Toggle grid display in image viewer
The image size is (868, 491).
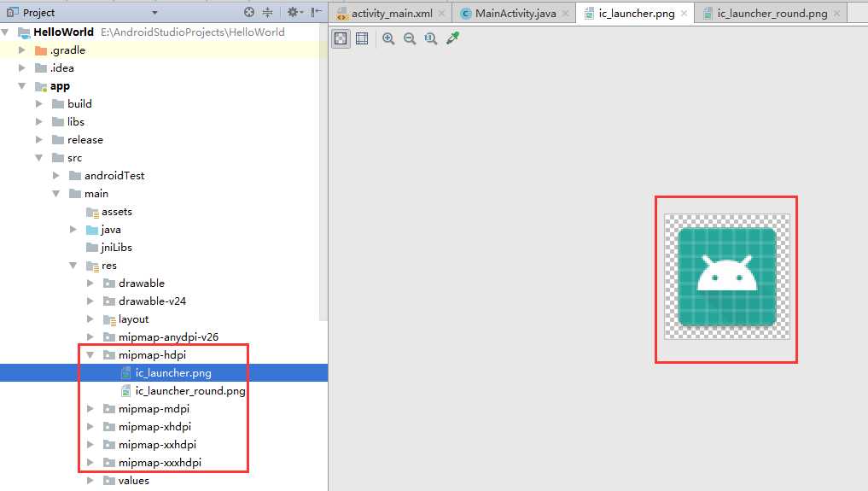(x=362, y=38)
